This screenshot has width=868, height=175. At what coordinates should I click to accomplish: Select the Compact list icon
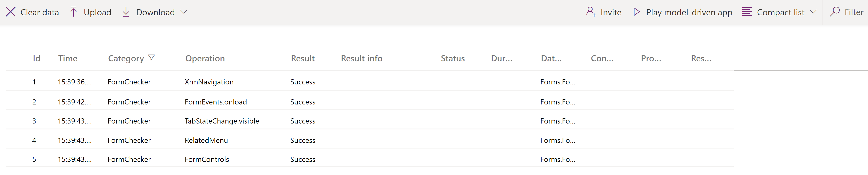747,12
